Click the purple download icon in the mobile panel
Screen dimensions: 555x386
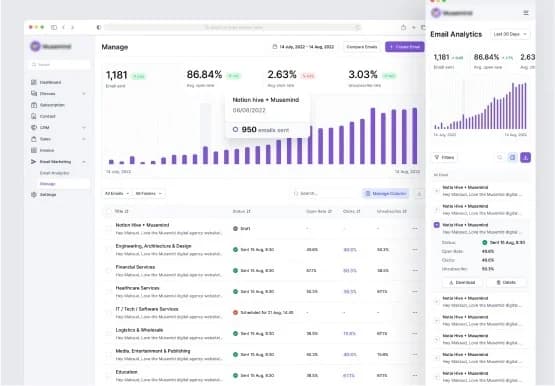click(525, 157)
